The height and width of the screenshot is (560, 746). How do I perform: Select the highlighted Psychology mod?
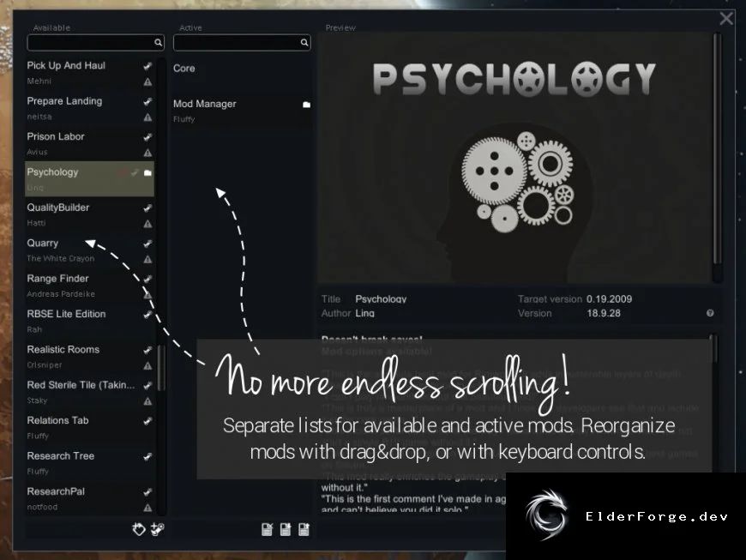[89, 179]
